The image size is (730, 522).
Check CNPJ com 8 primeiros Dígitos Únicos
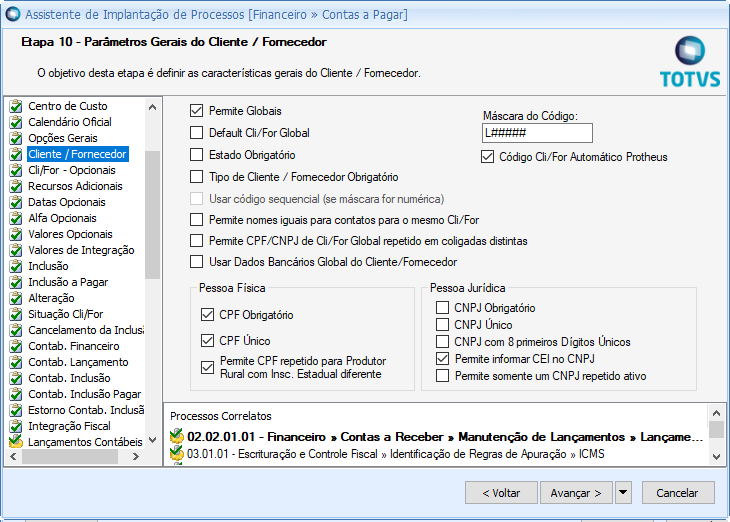click(x=442, y=342)
